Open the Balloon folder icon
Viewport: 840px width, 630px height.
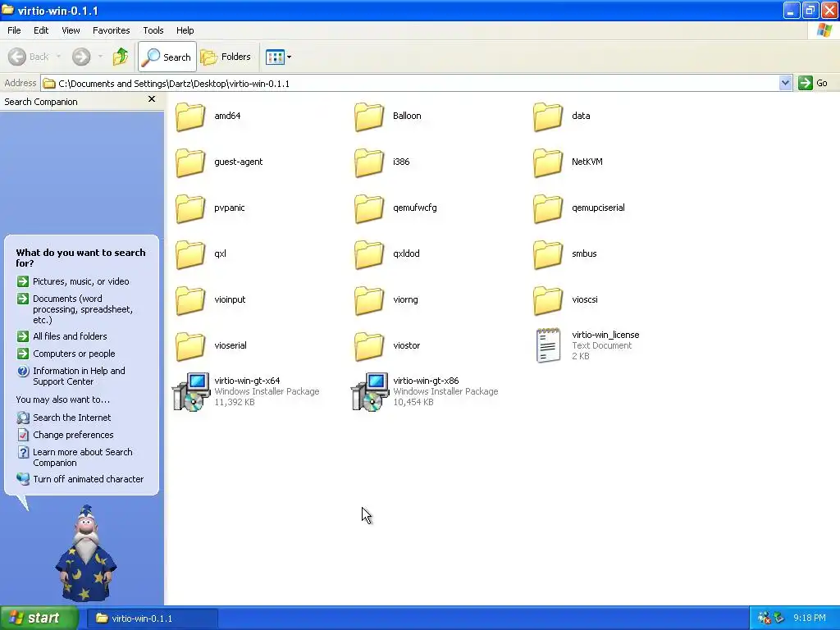pos(369,116)
